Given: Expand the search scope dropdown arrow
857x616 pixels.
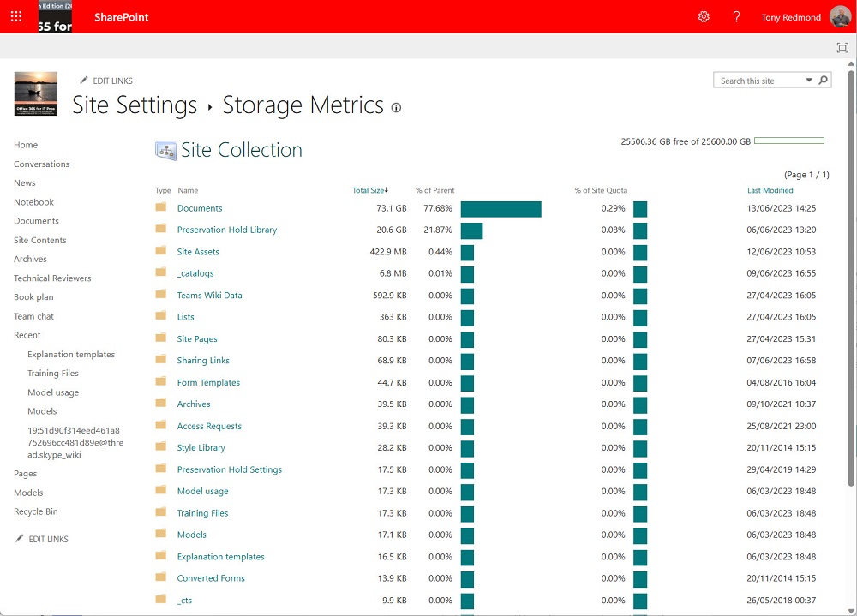Looking at the screenshot, I should pyautogui.click(x=809, y=81).
